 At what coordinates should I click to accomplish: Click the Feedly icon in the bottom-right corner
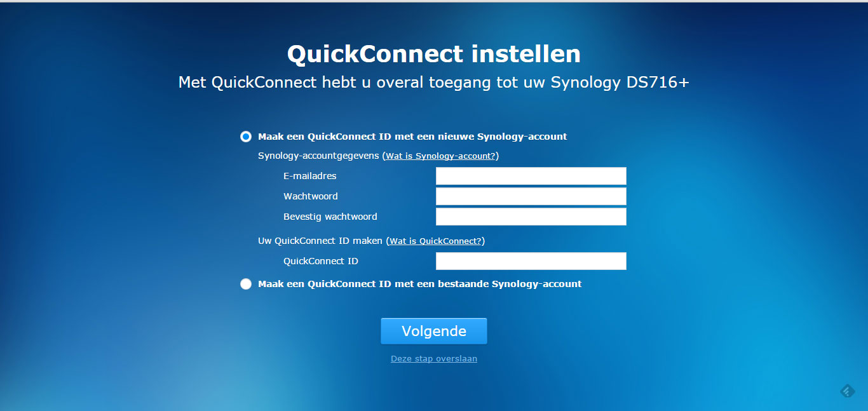(x=847, y=391)
